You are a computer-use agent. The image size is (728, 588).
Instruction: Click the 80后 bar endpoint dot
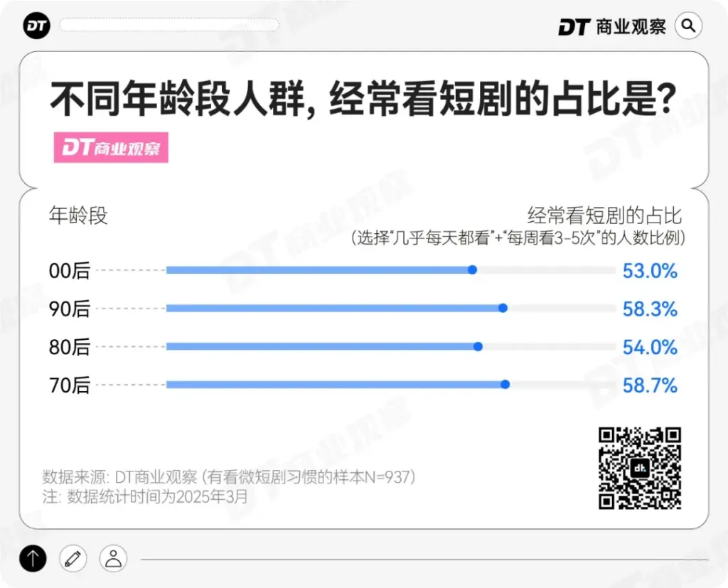(x=478, y=347)
